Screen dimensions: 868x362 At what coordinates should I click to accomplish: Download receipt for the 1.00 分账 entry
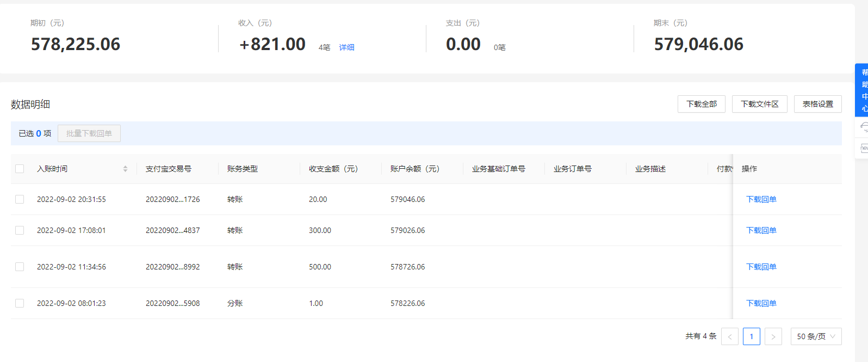tap(761, 303)
